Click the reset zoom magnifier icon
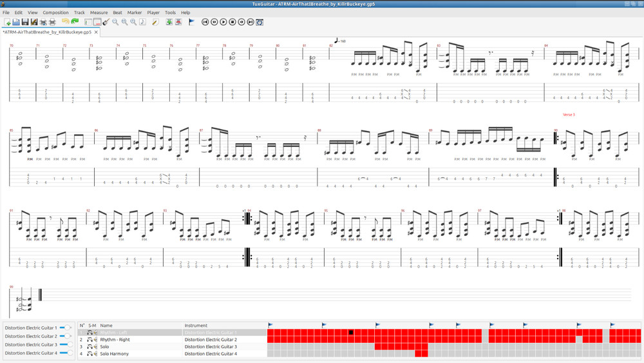644x363 pixels. click(124, 22)
